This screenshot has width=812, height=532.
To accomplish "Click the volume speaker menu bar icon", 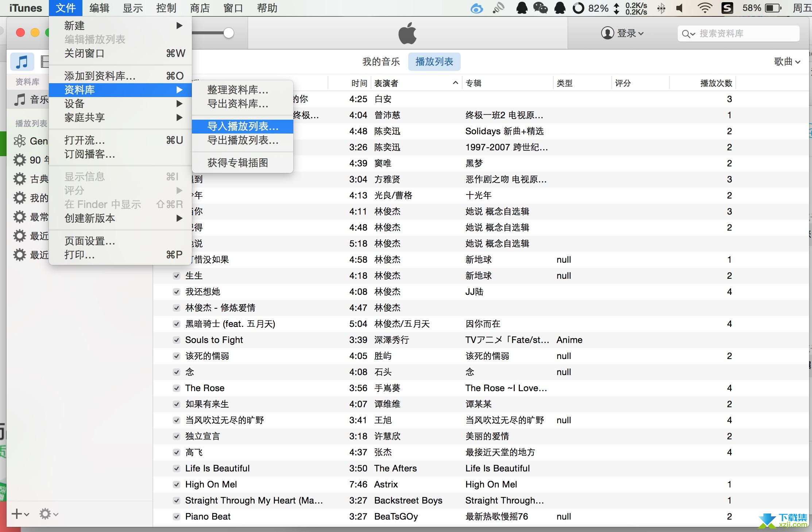I will (x=680, y=8).
